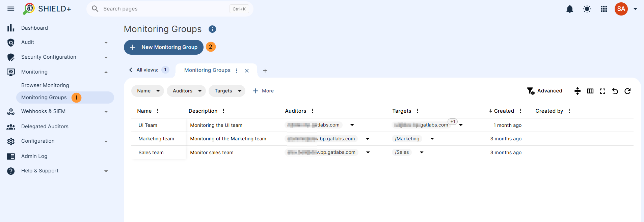Open Advanced filter settings
This screenshot has width=644, height=222.
point(544,91)
